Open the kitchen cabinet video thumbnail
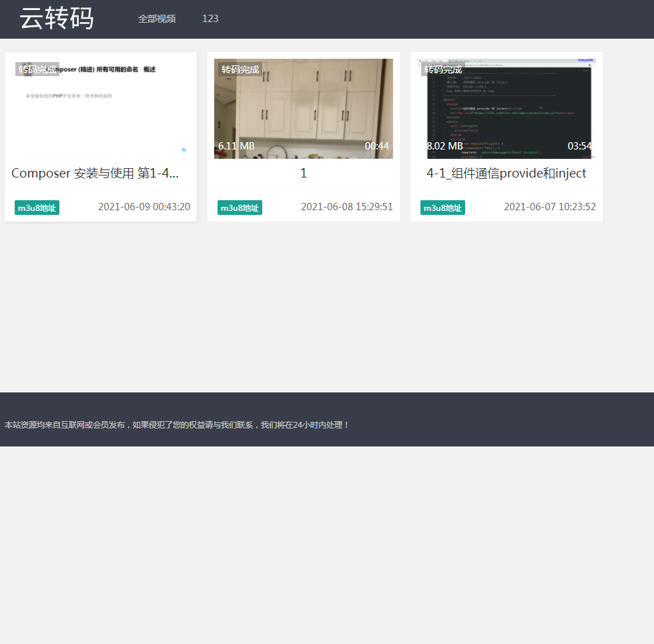Viewport: 654px width, 644px height. pyautogui.click(x=303, y=108)
